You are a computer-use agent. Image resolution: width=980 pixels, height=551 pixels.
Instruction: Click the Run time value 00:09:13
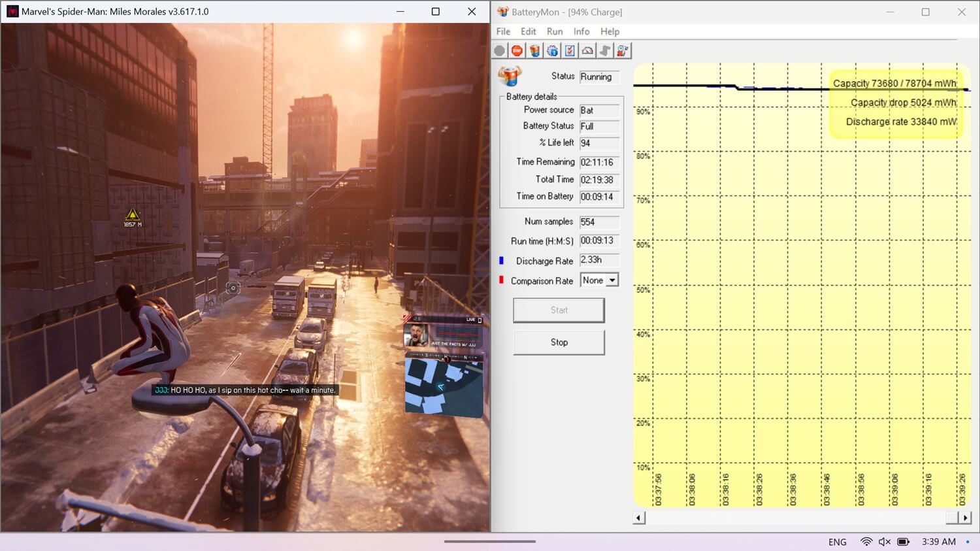pyautogui.click(x=599, y=241)
